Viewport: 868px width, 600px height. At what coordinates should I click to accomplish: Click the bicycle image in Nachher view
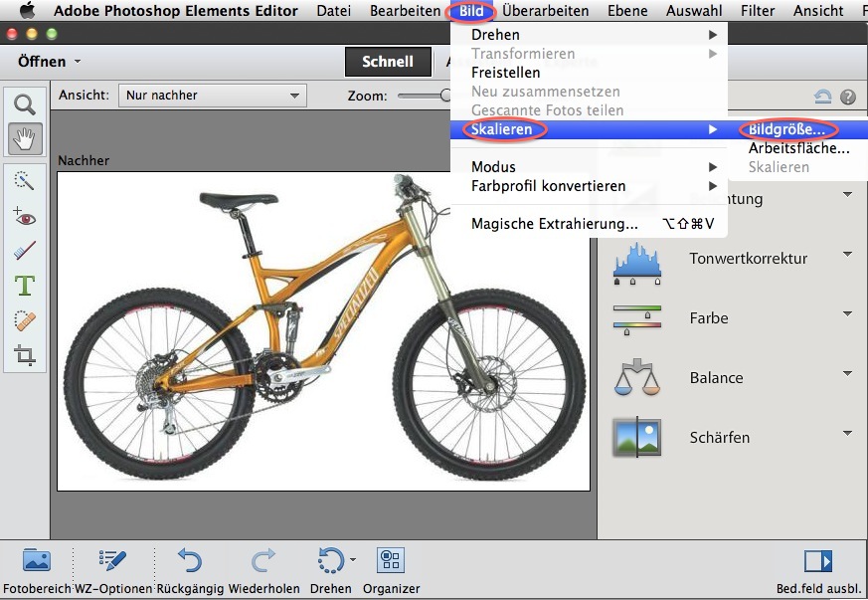click(324, 331)
